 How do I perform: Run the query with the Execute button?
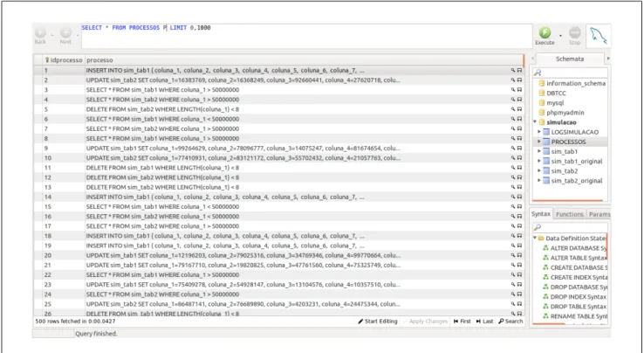[545, 35]
